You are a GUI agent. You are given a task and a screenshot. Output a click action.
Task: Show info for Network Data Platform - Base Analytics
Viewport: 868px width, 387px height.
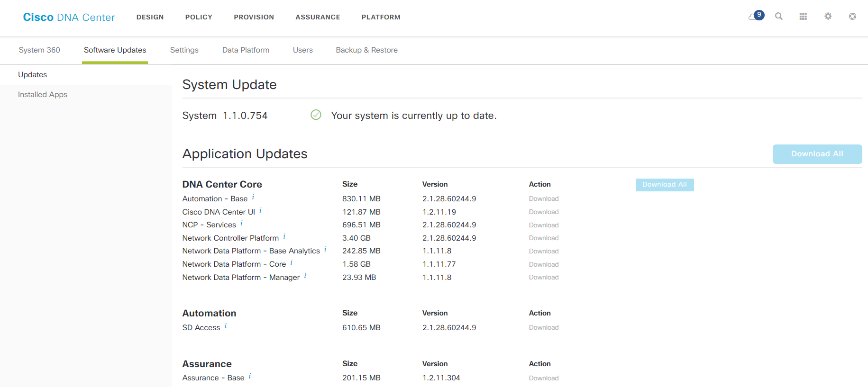click(x=325, y=249)
